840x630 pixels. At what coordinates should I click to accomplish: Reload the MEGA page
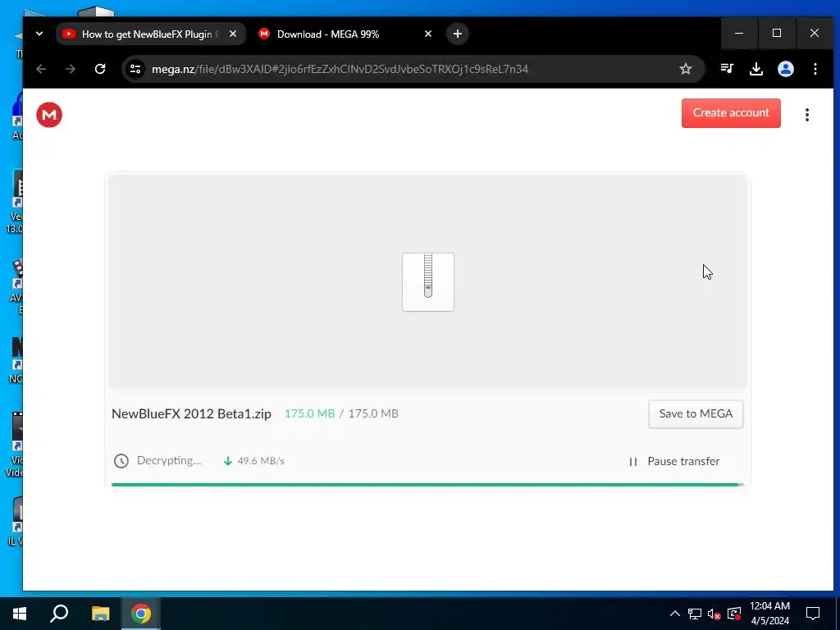tap(100, 69)
